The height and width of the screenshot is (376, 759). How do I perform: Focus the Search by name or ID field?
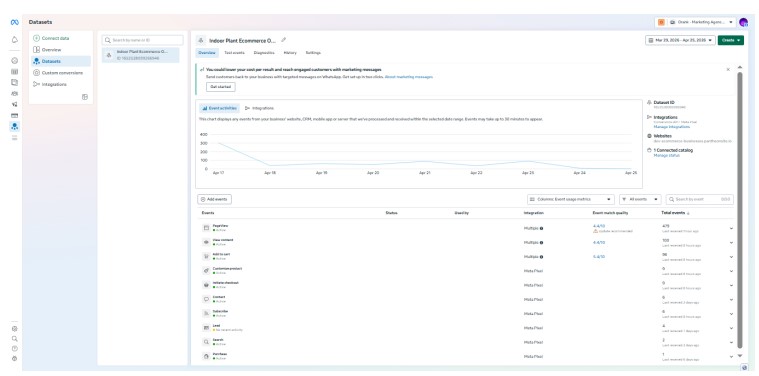pyautogui.click(x=142, y=40)
